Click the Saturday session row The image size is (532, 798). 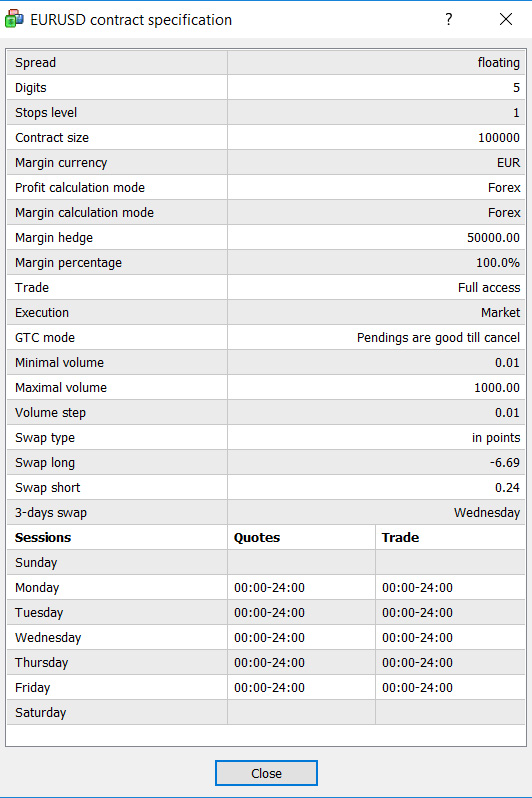click(266, 712)
